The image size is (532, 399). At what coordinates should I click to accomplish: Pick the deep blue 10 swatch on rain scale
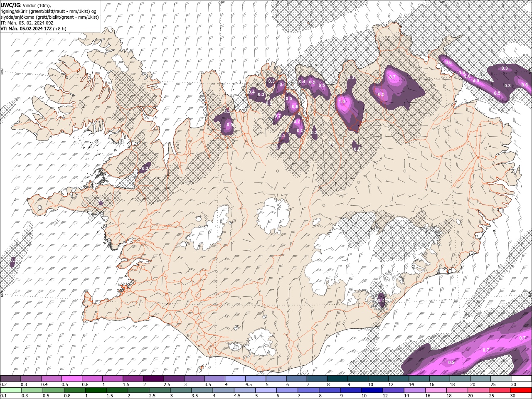click(x=372, y=390)
